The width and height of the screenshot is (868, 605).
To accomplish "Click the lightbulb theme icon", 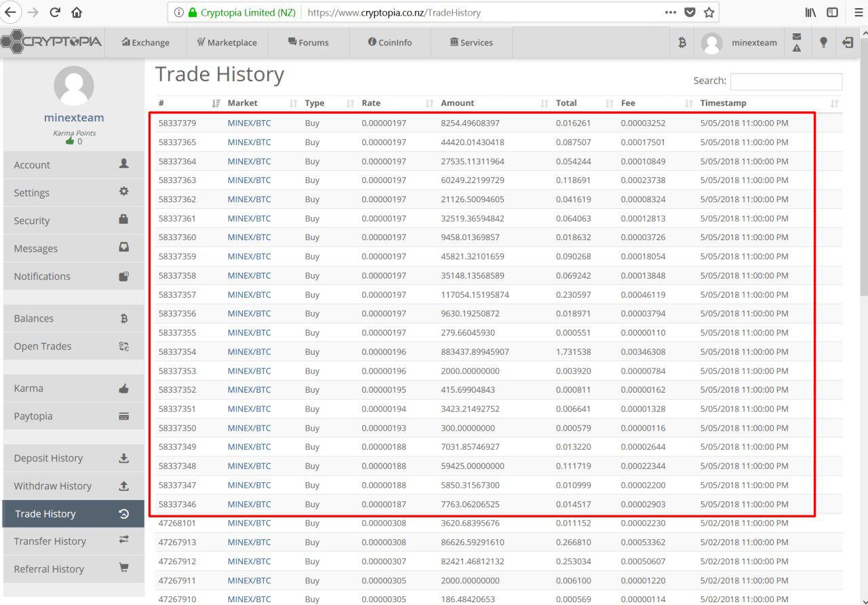I will point(823,42).
